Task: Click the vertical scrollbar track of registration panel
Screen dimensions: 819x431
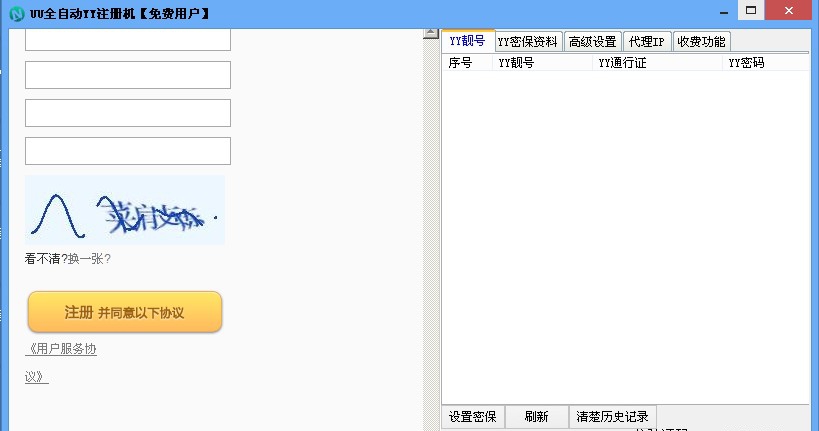Action: 431,235
